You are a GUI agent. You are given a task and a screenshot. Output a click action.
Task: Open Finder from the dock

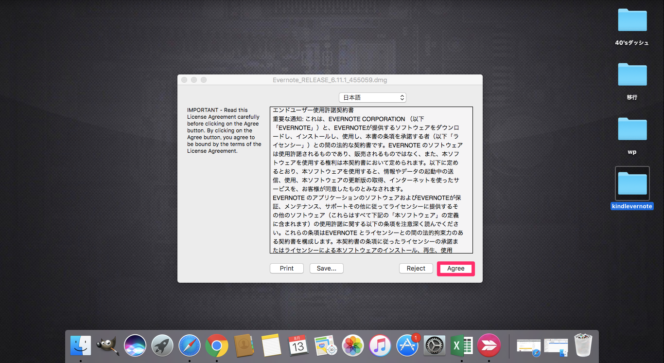80,345
